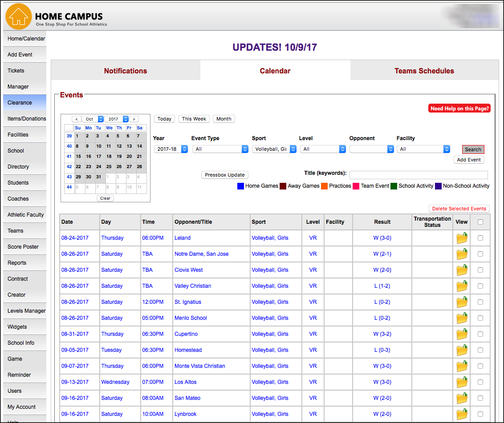
Task: Open the calendar year dropdown showing 2017
Action: click(116, 119)
